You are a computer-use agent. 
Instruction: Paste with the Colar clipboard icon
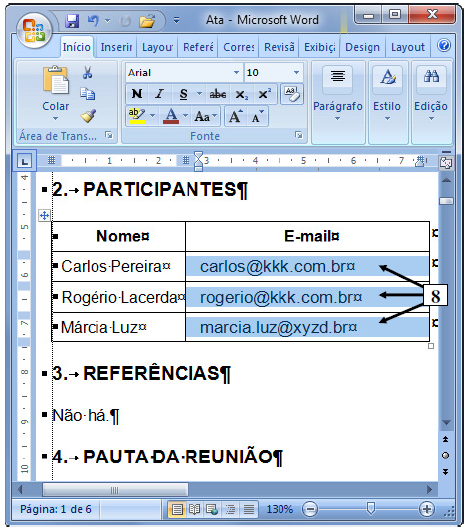(x=56, y=80)
